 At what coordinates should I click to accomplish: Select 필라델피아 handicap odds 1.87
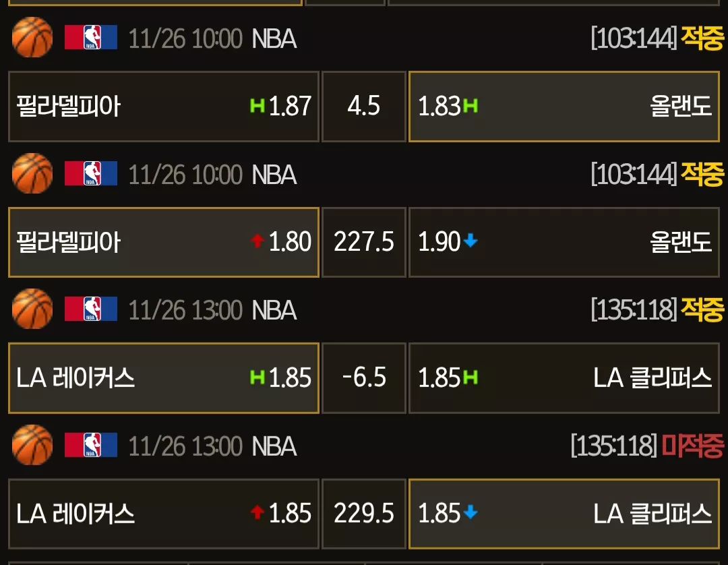tap(164, 107)
